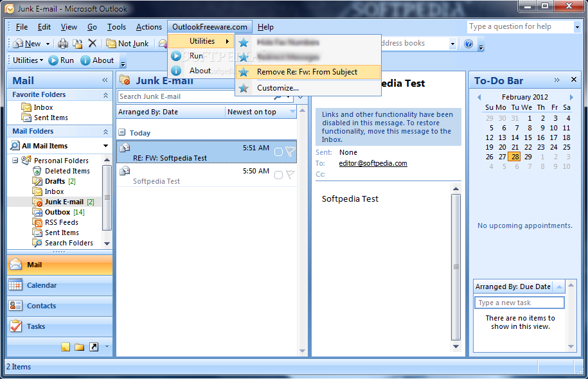
Task: Select February 29 in the calendar
Action: 528,157
